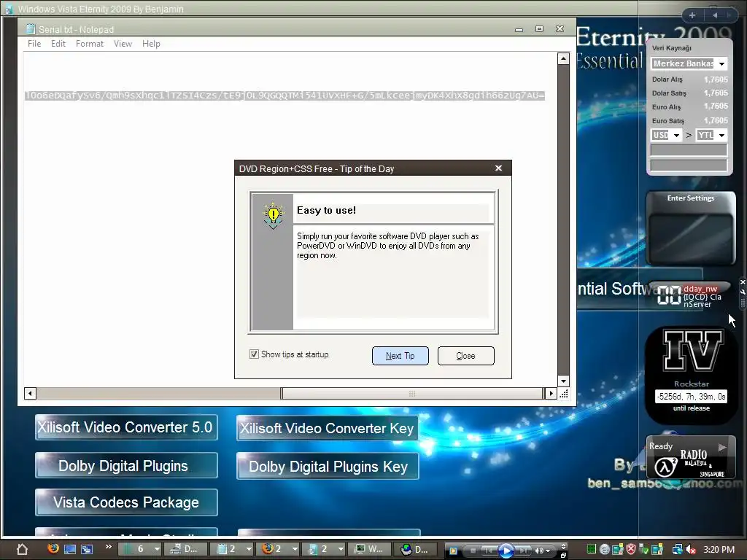This screenshot has height=560, width=747.
Task: Click Xilisoft Video Converter 5.0 button
Action: 126,427
